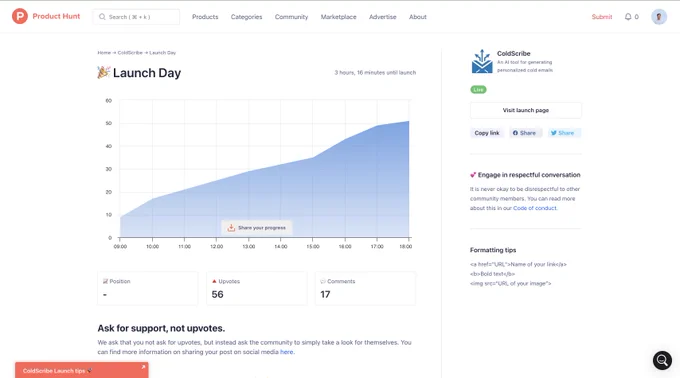Open the 'here' social media link
This screenshot has width=680, height=378.
[287, 352]
